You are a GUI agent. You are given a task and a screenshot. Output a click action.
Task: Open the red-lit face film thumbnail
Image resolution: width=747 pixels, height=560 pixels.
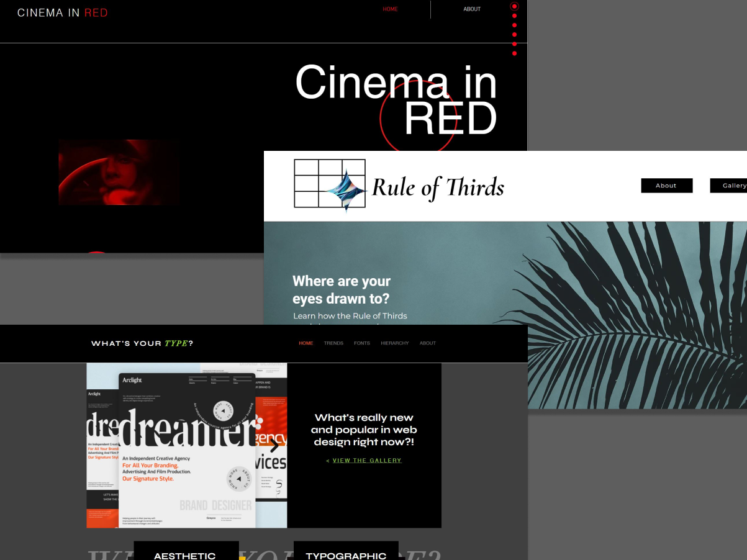119,172
